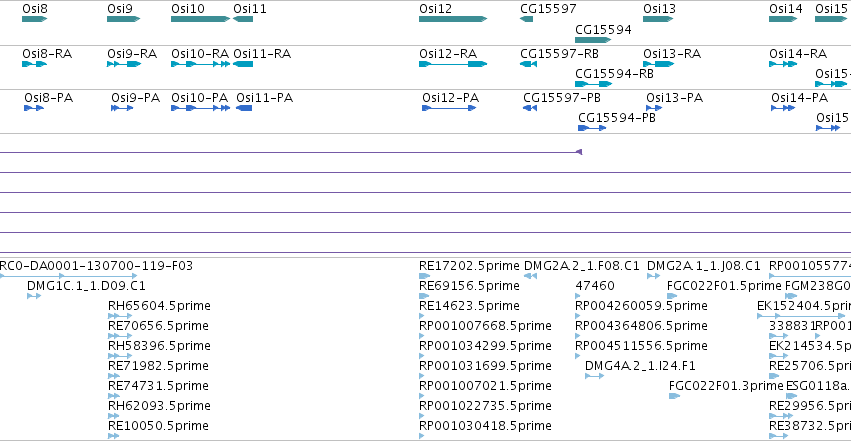Select the Osi8-RA transcript glyph
This screenshot has width=851, height=441.
[35, 64]
